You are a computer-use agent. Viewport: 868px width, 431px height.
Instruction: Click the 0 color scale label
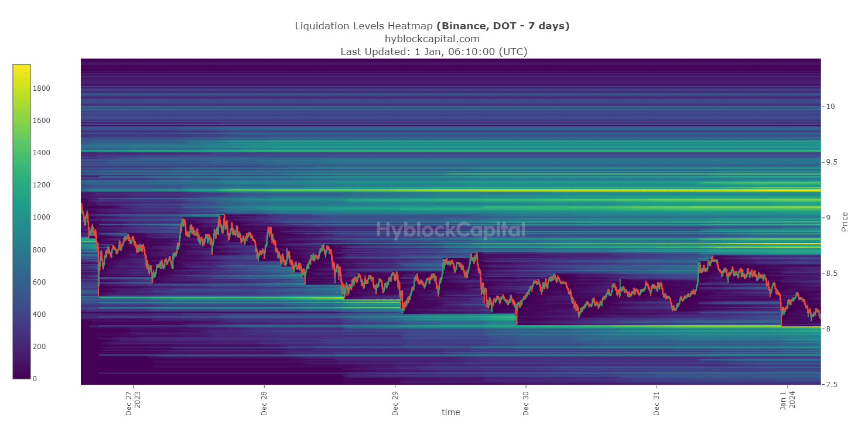click(35, 379)
